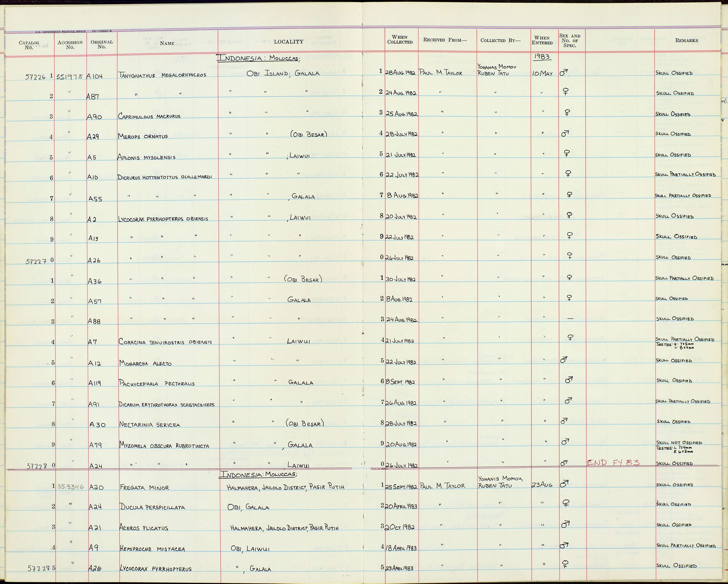
Task: Select Dicrurus hottentottus guillemardi entry
Action: (x=164, y=177)
